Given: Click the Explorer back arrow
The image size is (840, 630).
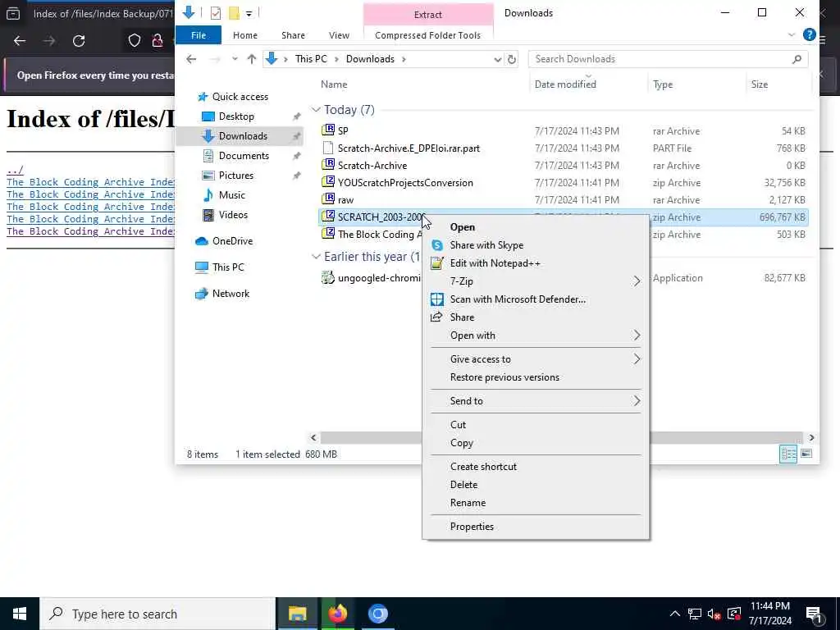Looking at the screenshot, I should (x=191, y=59).
